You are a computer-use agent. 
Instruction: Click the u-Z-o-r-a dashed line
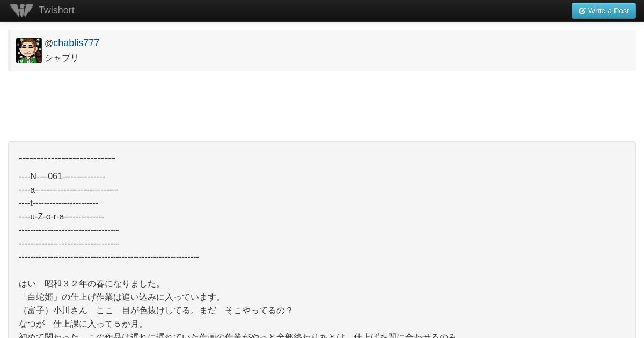point(61,217)
